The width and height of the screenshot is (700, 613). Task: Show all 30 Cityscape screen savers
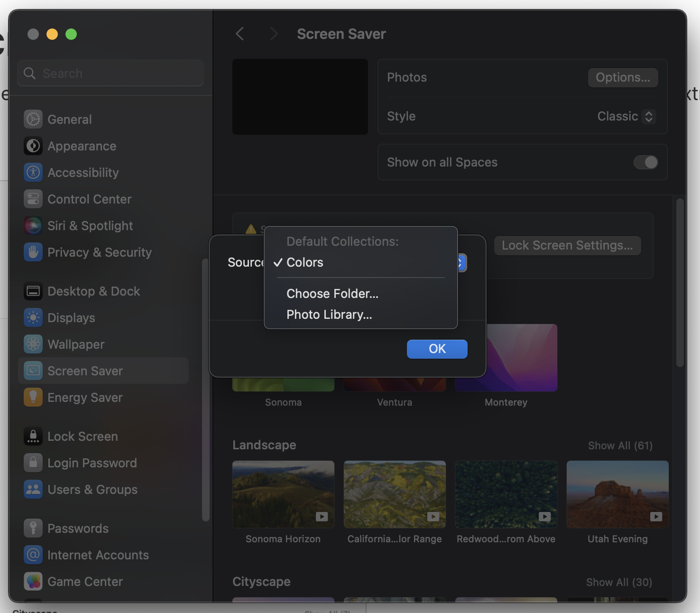click(619, 583)
